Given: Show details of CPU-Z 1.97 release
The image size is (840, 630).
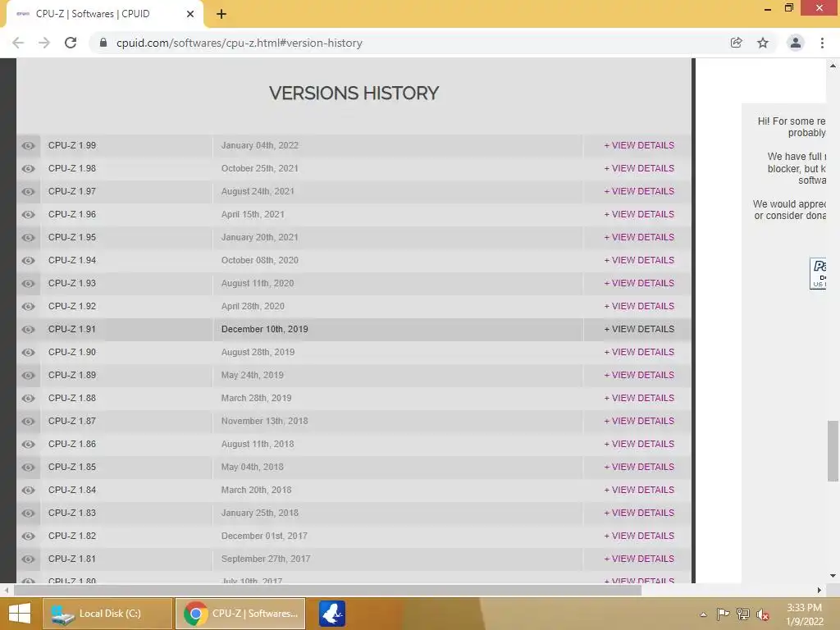Looking at the screenshot, I should [x=639, y=192].
